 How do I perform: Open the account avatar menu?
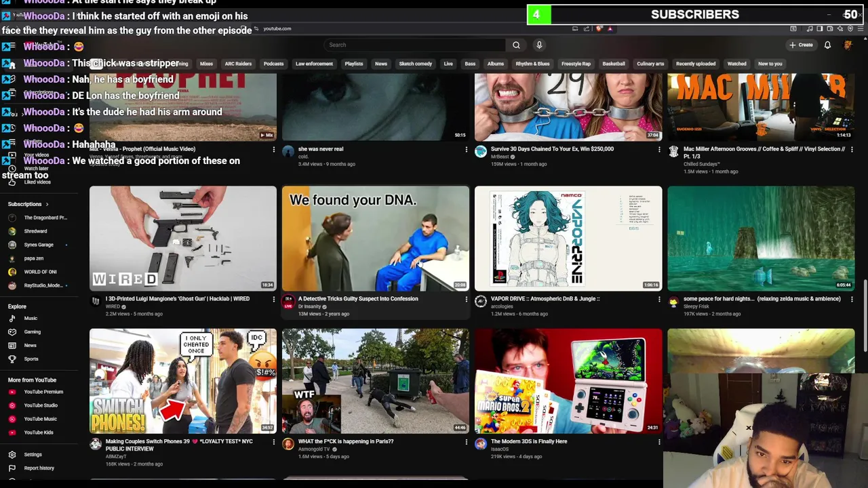coord(848,45)
